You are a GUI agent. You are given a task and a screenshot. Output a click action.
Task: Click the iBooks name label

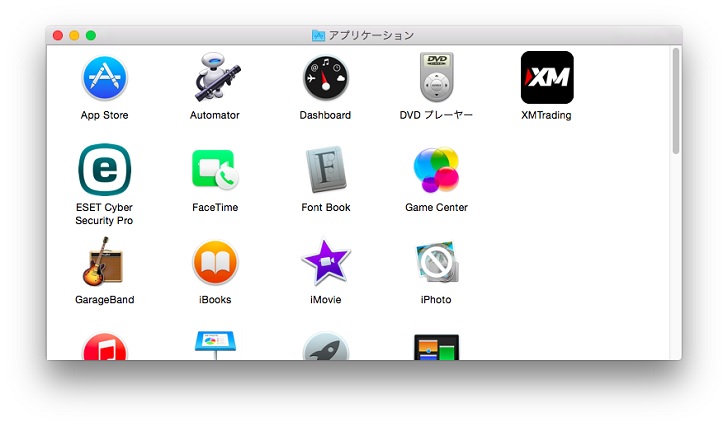pos(215,300)
